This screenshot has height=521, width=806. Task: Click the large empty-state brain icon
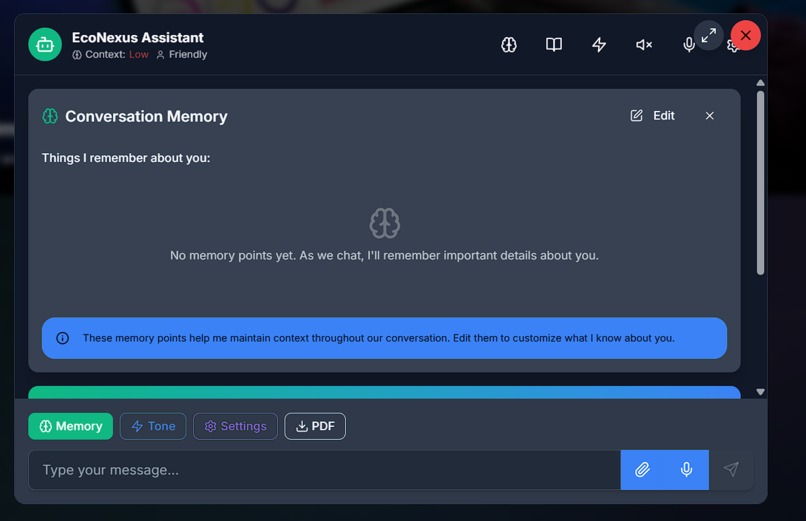coord(384,223)
